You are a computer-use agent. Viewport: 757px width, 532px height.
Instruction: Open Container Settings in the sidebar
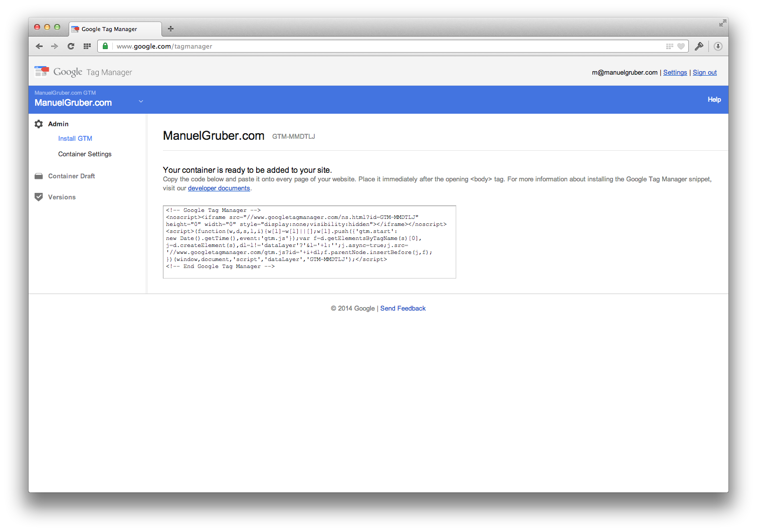pos(85,154)
